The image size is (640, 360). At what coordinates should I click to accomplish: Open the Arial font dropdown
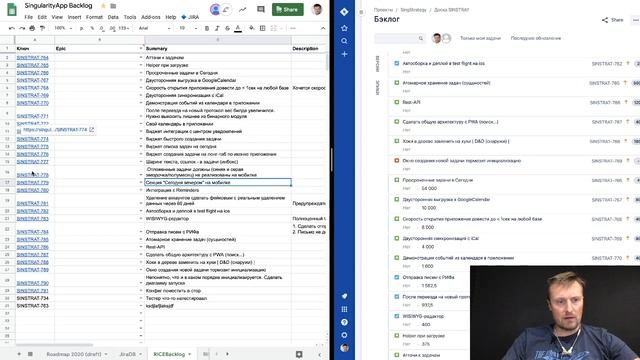click(x=154, y=28)
